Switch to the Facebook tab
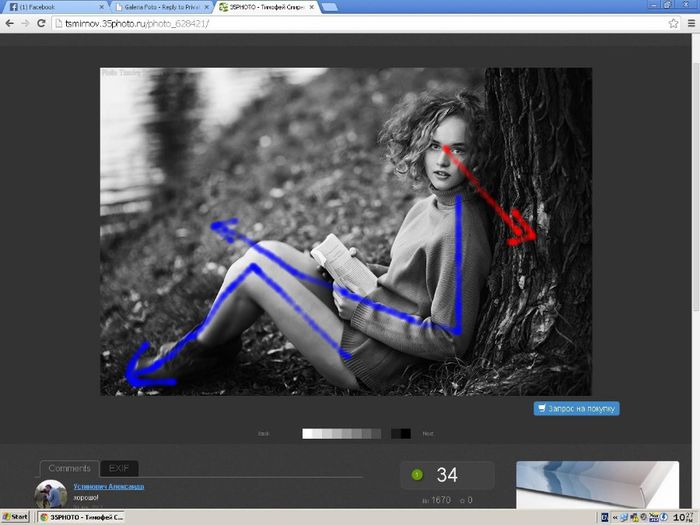The height and width of the screenshot is (525, 700). pyautogui.click(x=57, y=7)
